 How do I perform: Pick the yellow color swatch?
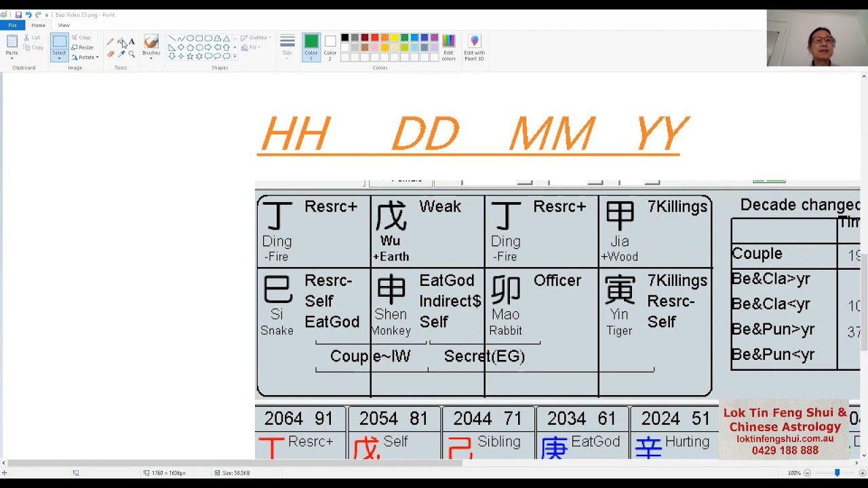(395, 38)
